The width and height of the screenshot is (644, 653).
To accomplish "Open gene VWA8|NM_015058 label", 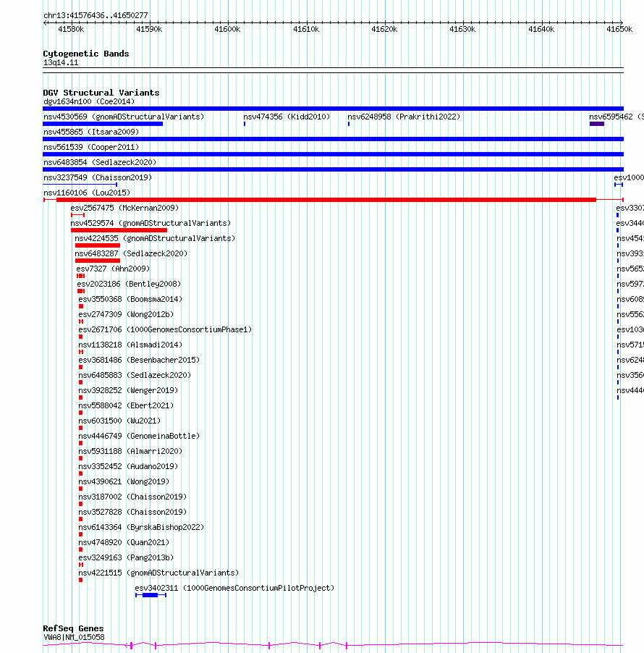I will [74, 638].
